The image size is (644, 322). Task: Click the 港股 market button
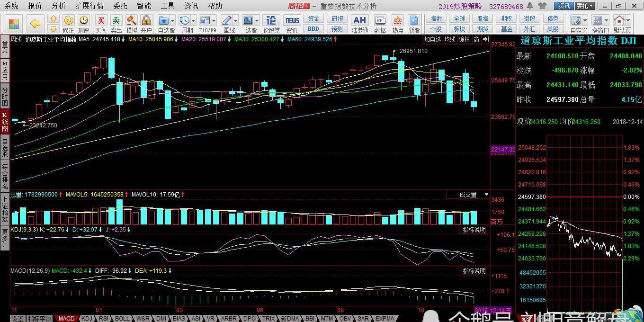529,18
